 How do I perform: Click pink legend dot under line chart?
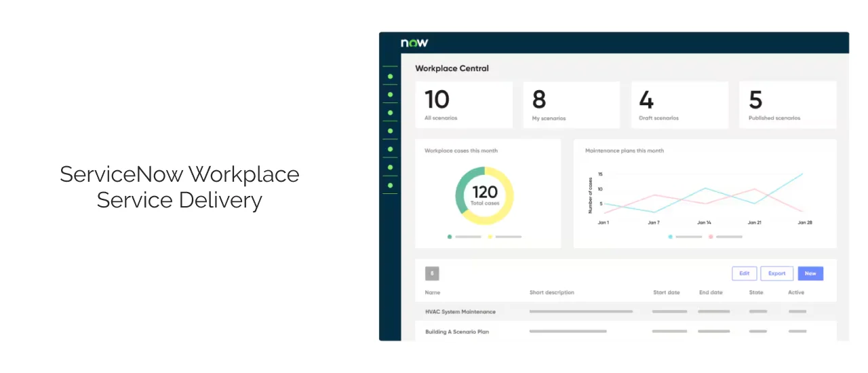point(711,237)
